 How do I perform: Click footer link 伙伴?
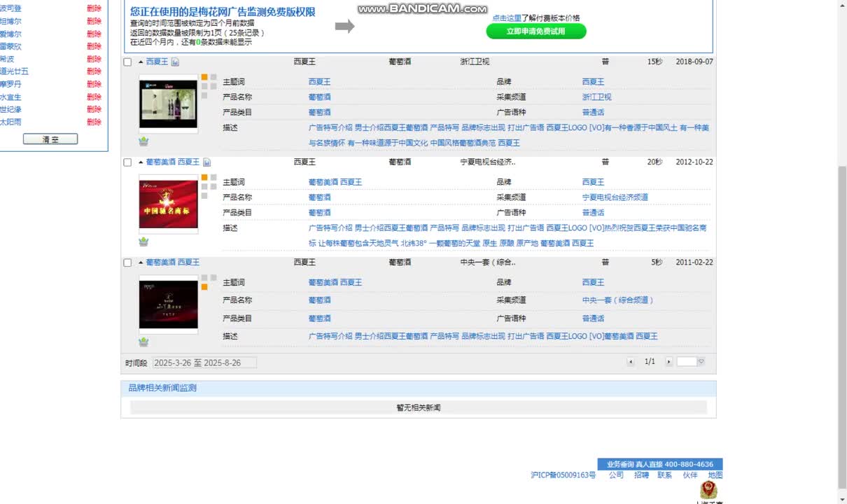click(690, 475)
